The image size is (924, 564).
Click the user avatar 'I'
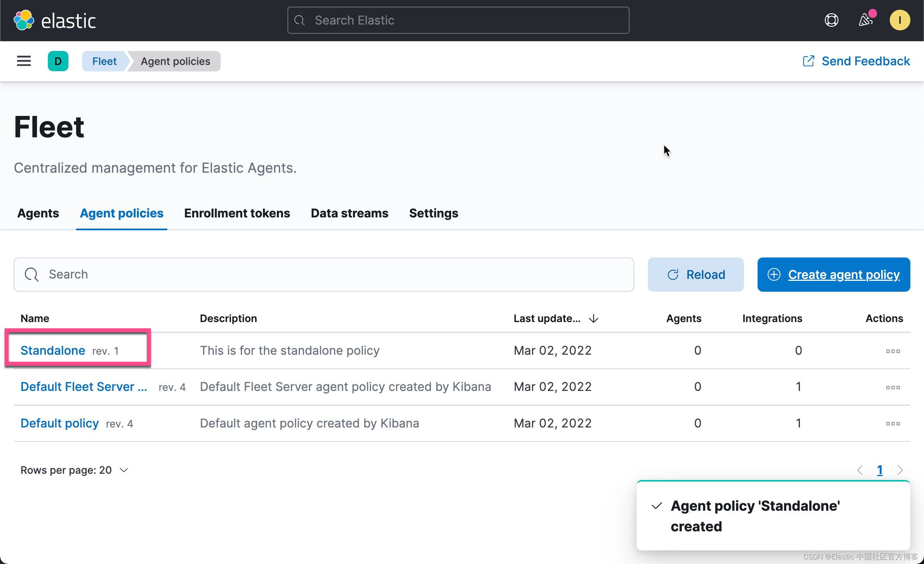click(x=899, y=20)
